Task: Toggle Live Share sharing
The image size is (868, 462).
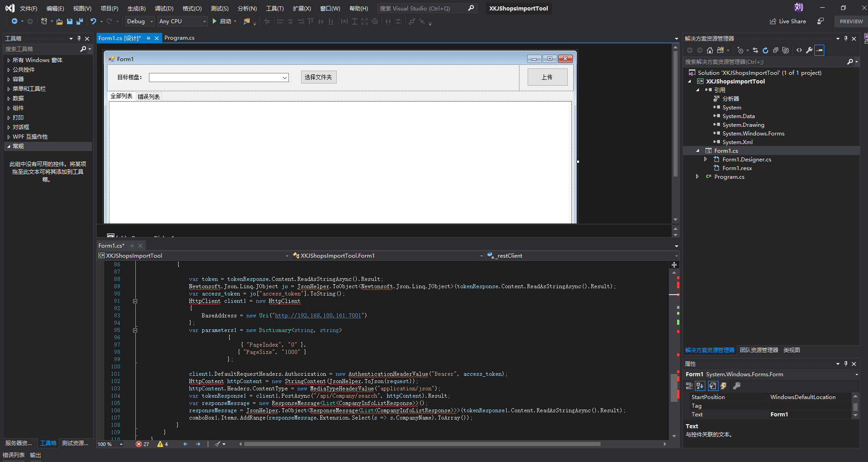Action: click(x=788, y=21)
